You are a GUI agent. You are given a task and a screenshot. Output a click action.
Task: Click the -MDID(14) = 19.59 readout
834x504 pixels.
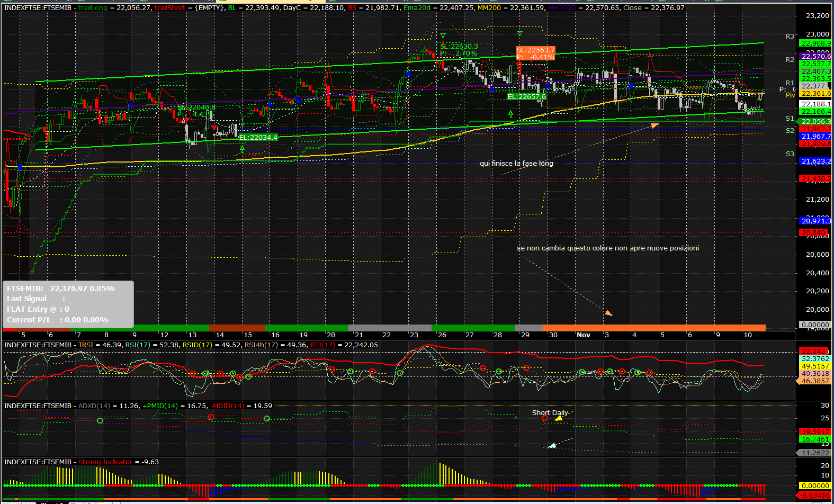point(241,406)
